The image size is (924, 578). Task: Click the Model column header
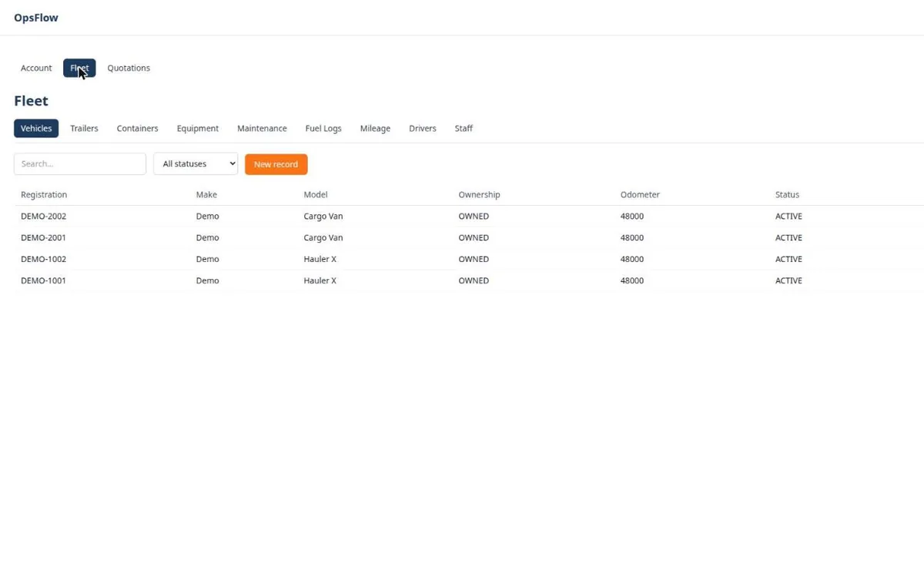point(316,195)
